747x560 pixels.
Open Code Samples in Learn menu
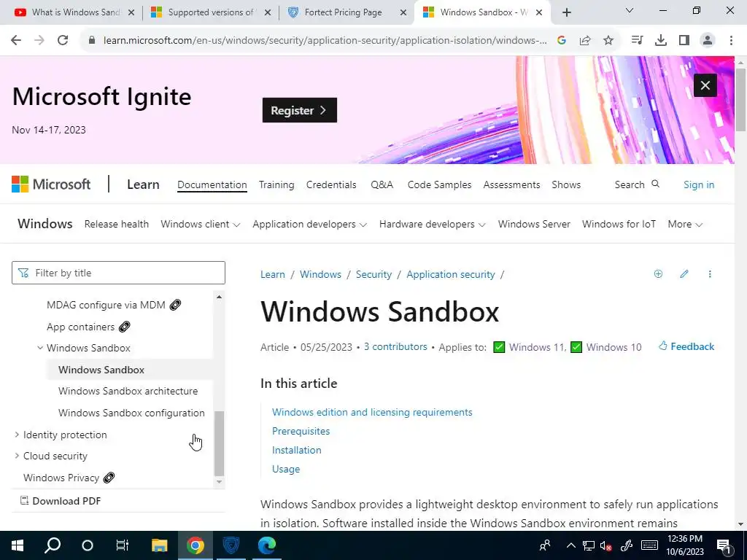pyautogui.click(x=439, y=184)
